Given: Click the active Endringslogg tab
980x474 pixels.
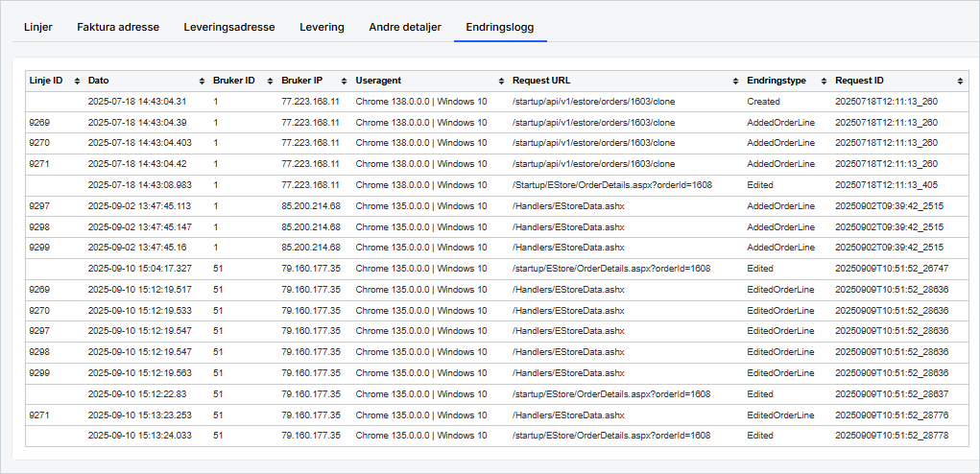Looking at the screenshot, I should 499,27.
